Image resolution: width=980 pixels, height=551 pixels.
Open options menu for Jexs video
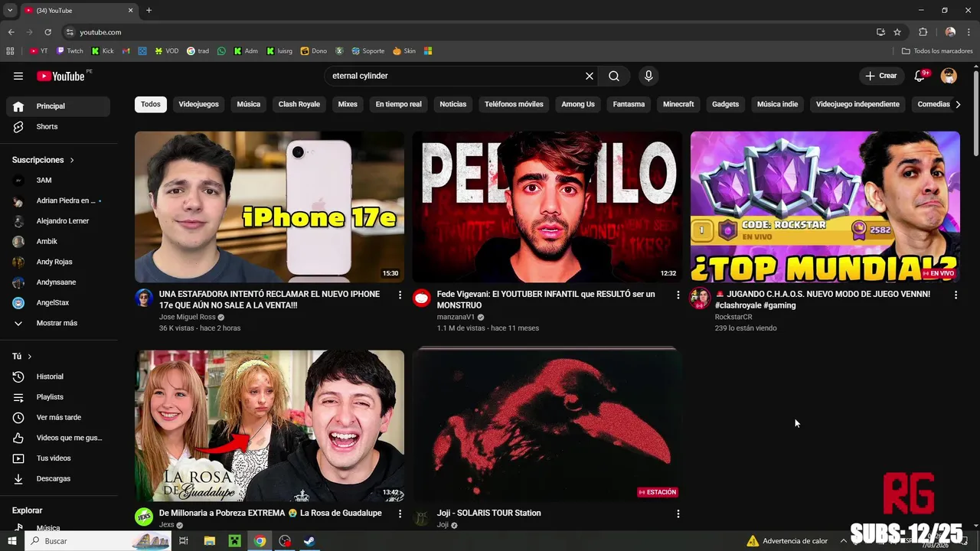(x=400, y=514)
